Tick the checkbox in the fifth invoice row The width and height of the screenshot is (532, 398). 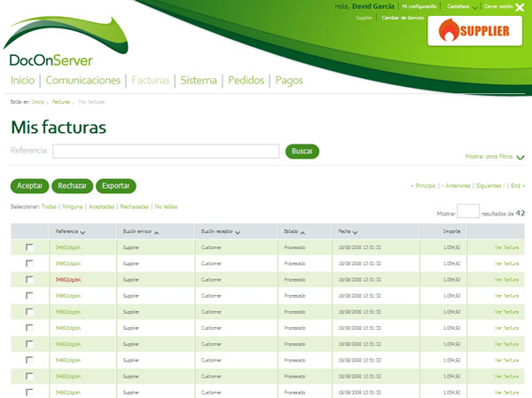coord(29,312)
